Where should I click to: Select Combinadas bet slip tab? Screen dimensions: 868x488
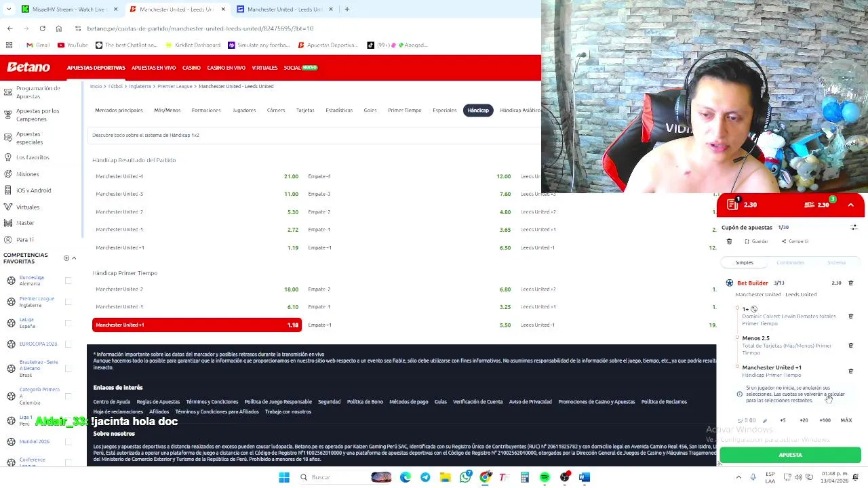point(791,262)
